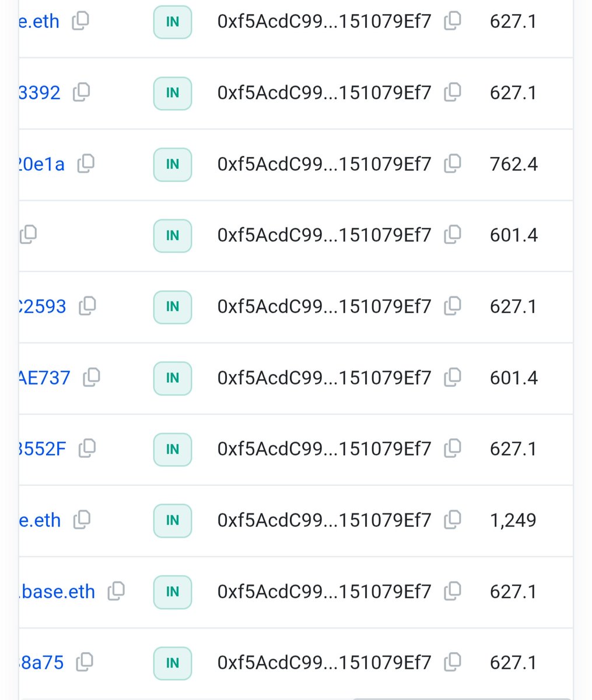The image size is (592, 700).
Task: Copy sender address ending C2593
Action: tap(87, 306)
